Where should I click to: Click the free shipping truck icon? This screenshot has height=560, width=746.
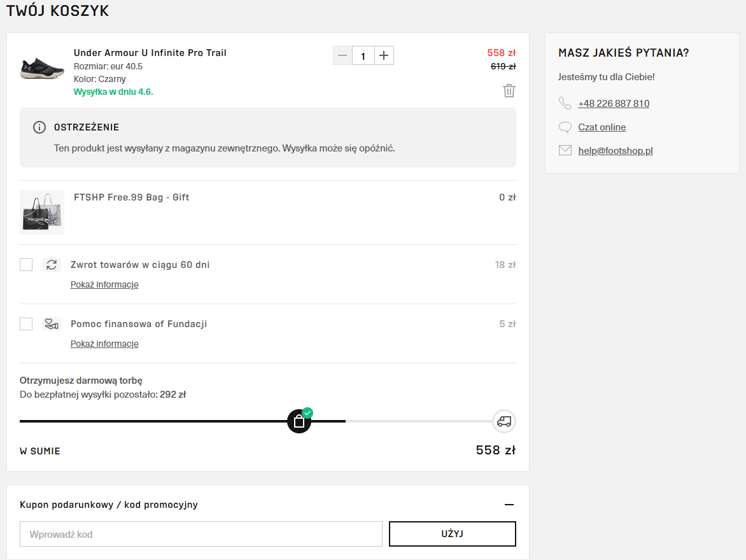pyautogui.click(x=504, y=421)
